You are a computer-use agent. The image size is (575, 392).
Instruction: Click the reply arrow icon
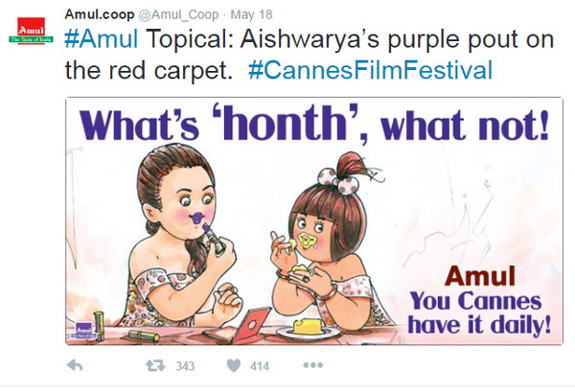[x=77, y=366]
